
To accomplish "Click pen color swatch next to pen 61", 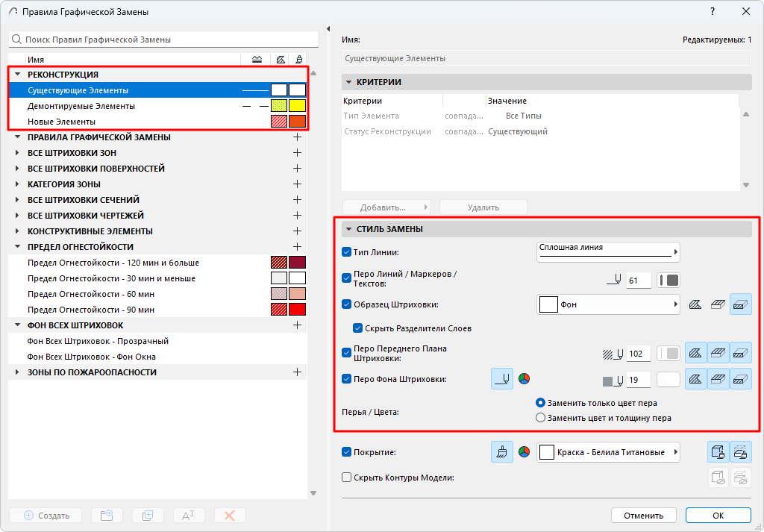I will pos(668,281).
